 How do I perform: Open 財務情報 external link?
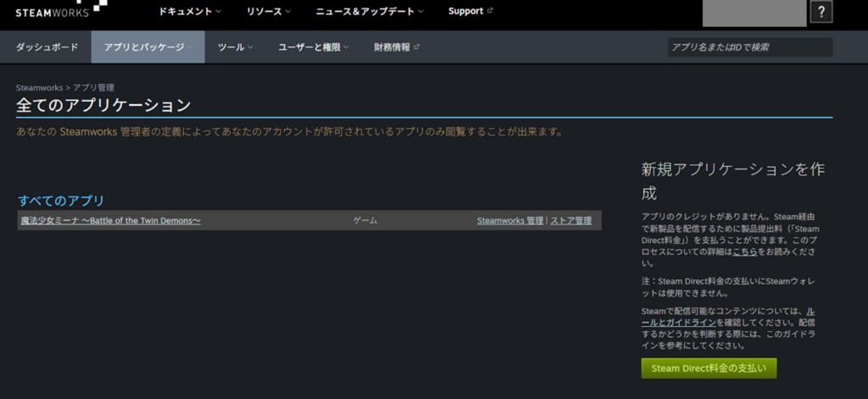click(396, 47)
